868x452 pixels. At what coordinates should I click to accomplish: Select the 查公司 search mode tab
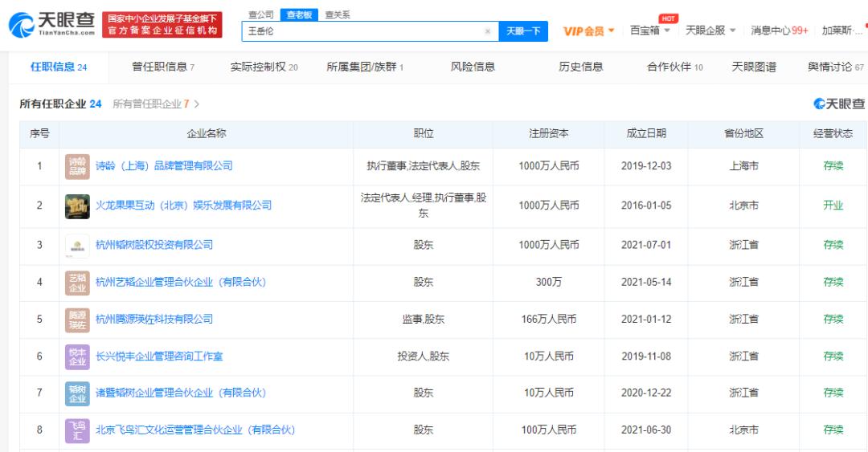tap(260, 14)
